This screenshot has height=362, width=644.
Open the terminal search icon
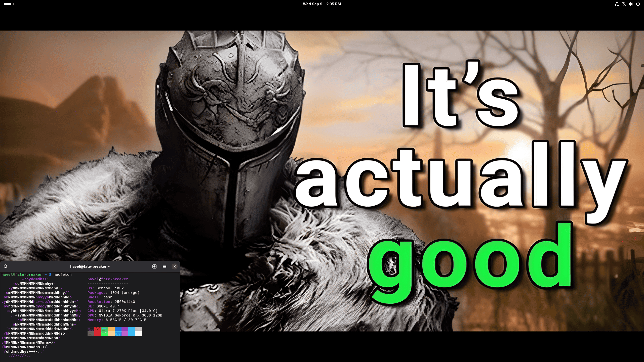coord(6,266)
